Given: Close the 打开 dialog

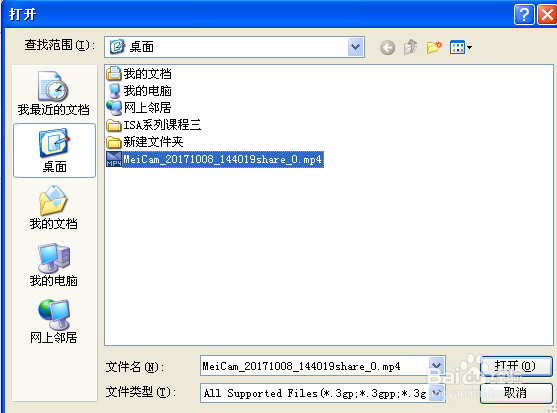Looking at the screenshot, I should click(x=547, y=15).
